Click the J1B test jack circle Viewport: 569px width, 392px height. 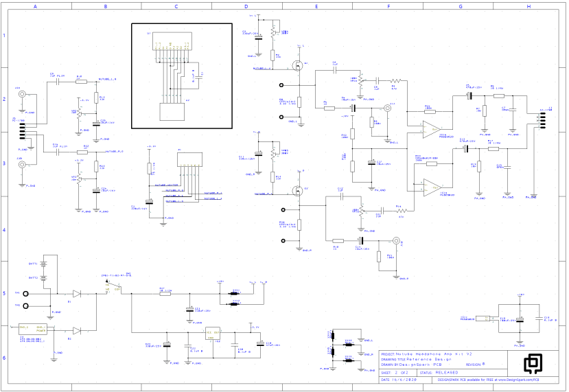396,240
